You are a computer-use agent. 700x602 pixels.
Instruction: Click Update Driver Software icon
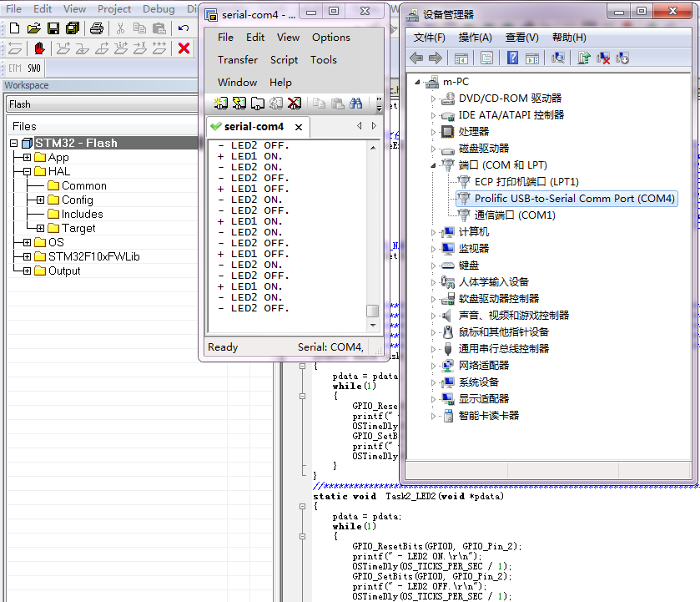coord(583,58)
